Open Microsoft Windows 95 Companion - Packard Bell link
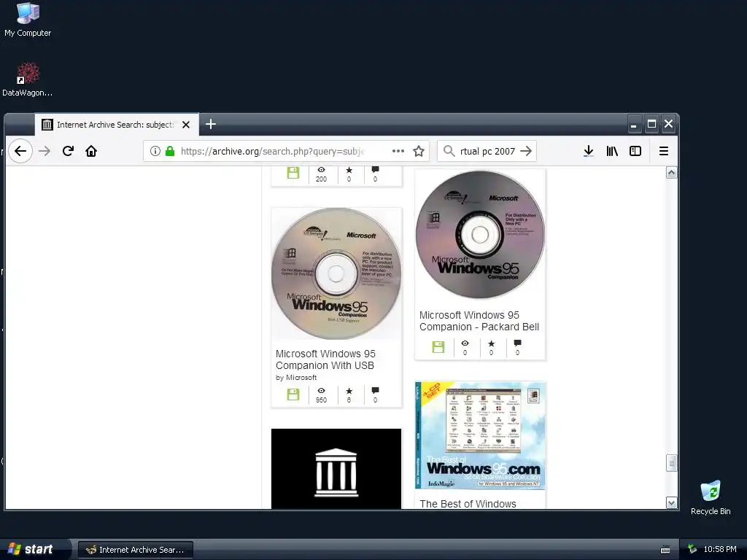747x560 pixels. point(479,321)
